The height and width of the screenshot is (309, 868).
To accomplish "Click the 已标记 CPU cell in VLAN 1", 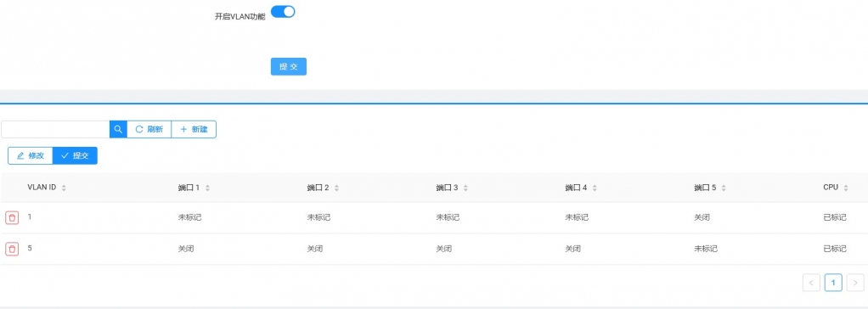I will (835, 217).
